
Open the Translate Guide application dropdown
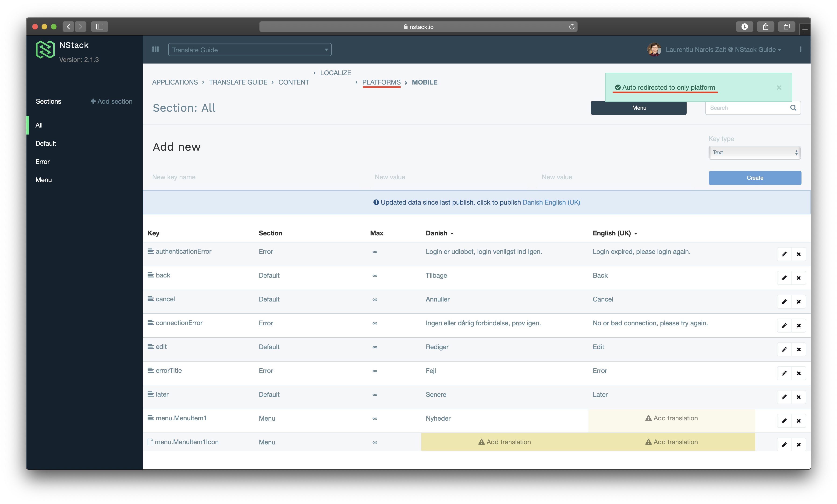click(x=250, y=50)
